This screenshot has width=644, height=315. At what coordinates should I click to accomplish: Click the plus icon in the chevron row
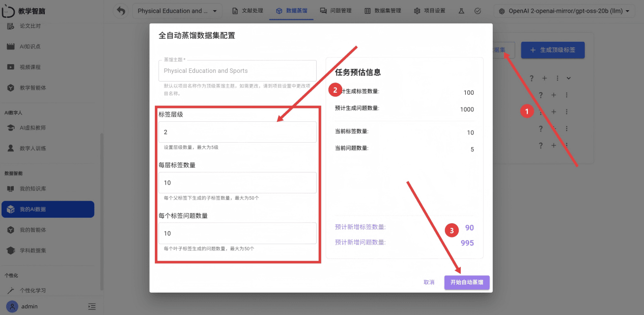pyautogui.click(x=544, y=78)
